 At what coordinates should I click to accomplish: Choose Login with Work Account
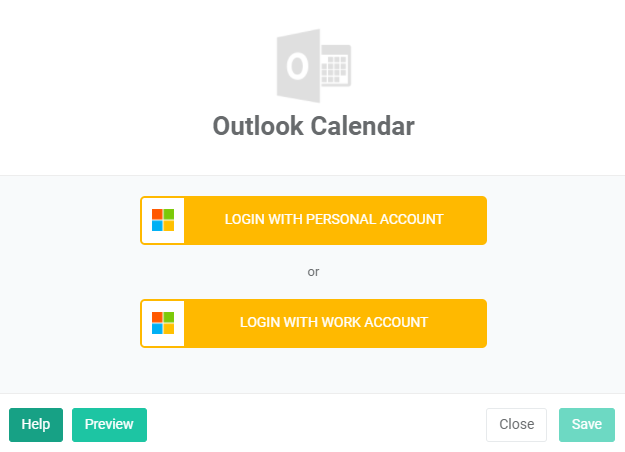333,323
